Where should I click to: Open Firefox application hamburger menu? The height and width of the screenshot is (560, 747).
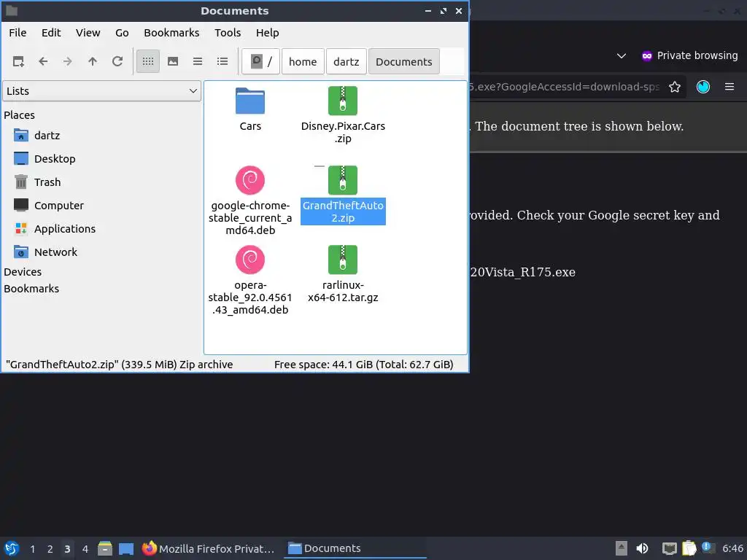pyautogui.click(x=729, y=87)
